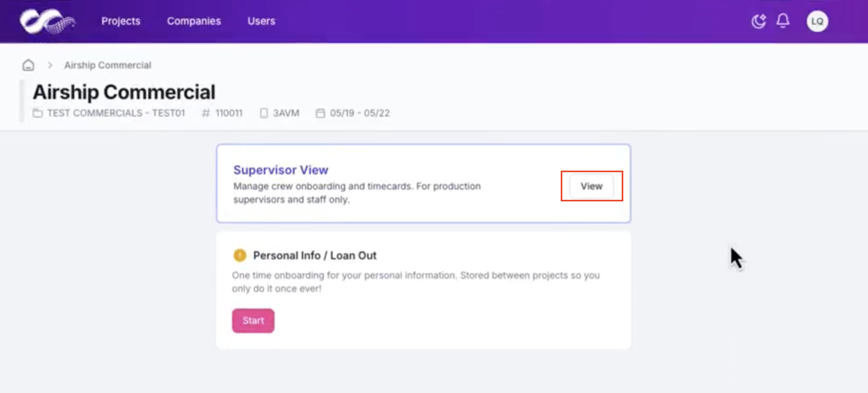868x393 pixels.
Task: Open the Projects menu
Action: point(121,21)
